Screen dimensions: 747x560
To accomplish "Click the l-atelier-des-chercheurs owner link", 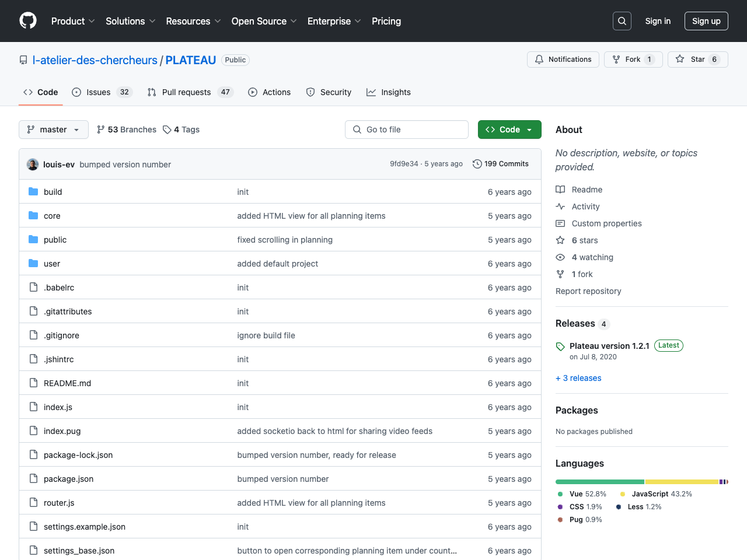I will coord(95,60).
